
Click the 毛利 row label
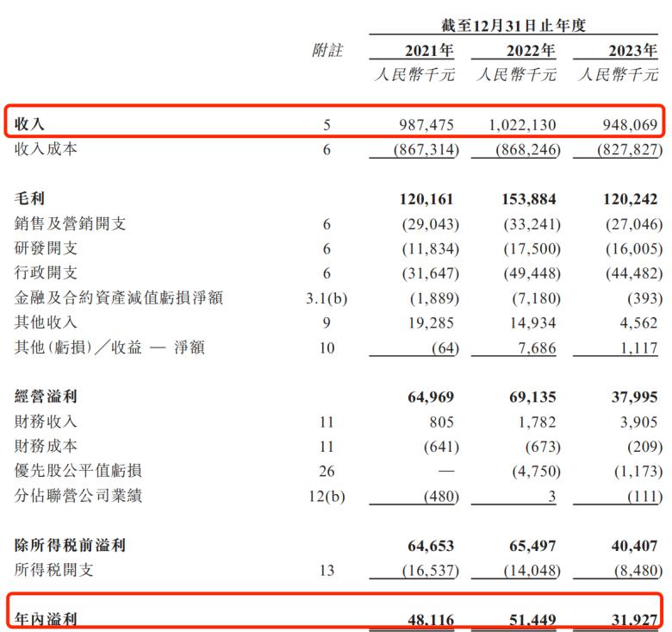coord(29,198)
